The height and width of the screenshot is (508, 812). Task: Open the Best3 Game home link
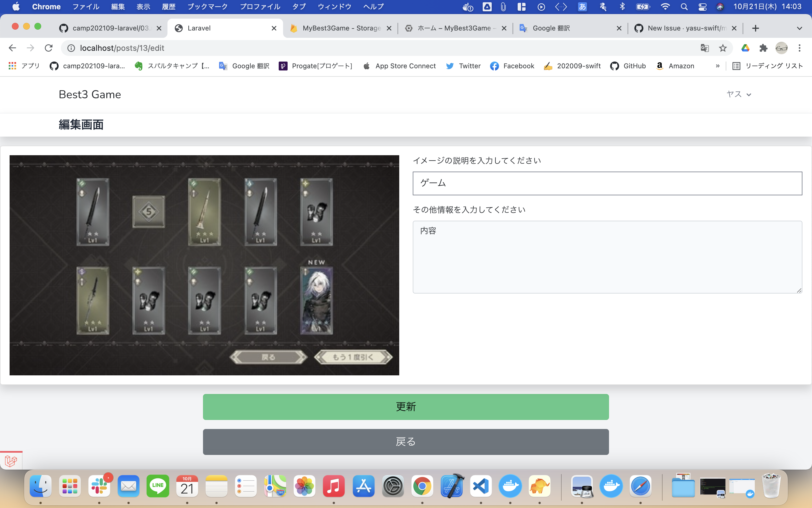point(90,95)
